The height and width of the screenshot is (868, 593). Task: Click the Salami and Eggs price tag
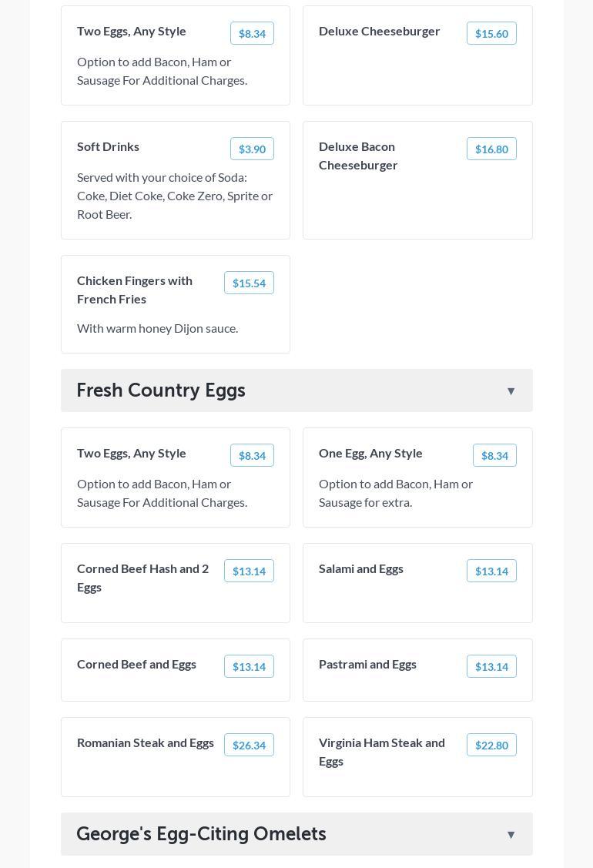(491, 571)
